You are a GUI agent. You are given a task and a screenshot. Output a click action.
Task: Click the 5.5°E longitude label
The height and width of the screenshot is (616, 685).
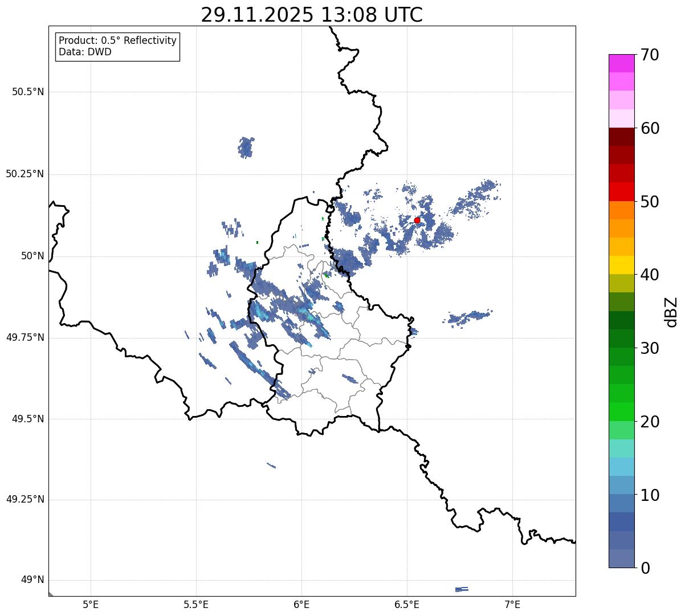click(x=196, y=604)
